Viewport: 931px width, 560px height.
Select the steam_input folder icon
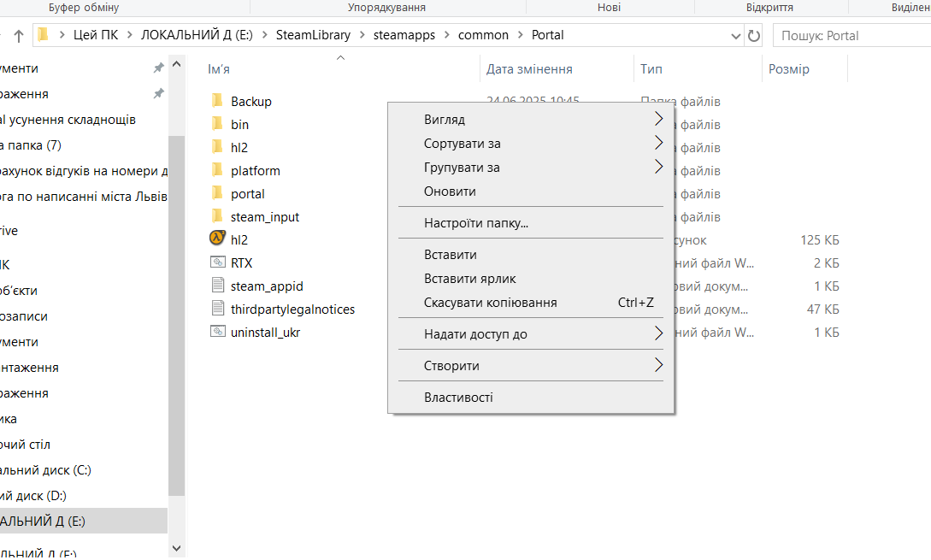point(217,216)
